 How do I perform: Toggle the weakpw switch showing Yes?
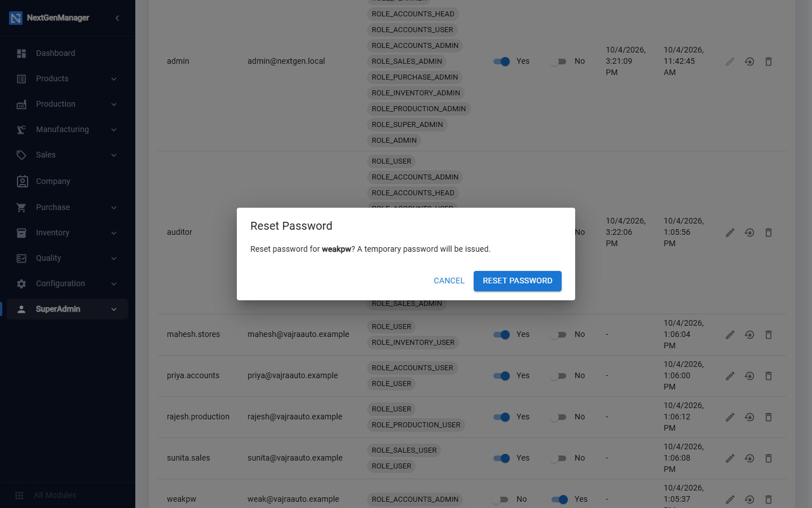pyautogui.click(x=559, y=500)
